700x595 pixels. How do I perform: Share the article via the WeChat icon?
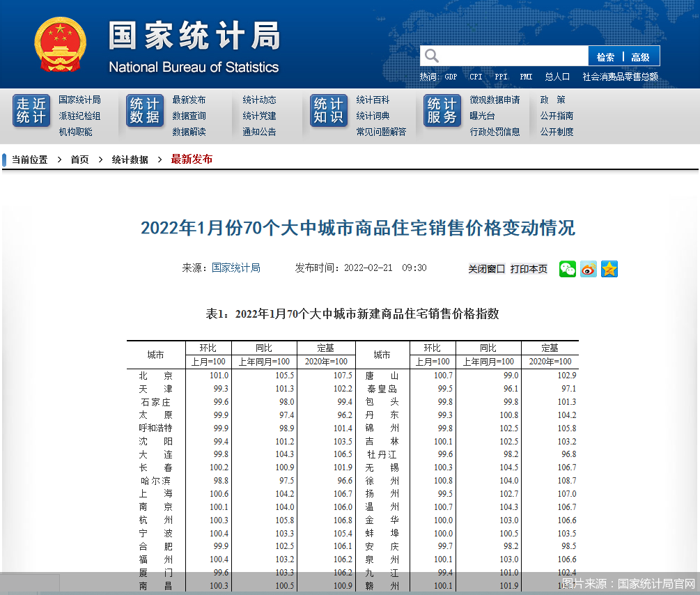(568, 269)
